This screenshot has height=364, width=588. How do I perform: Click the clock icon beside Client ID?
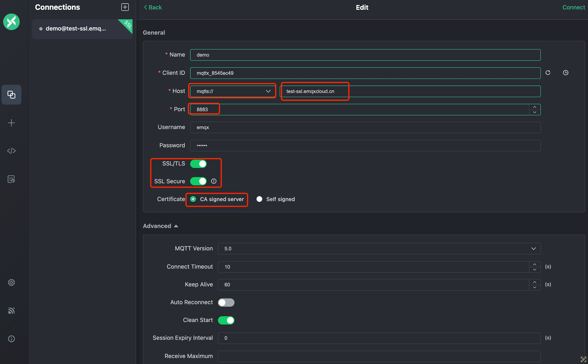565,73
